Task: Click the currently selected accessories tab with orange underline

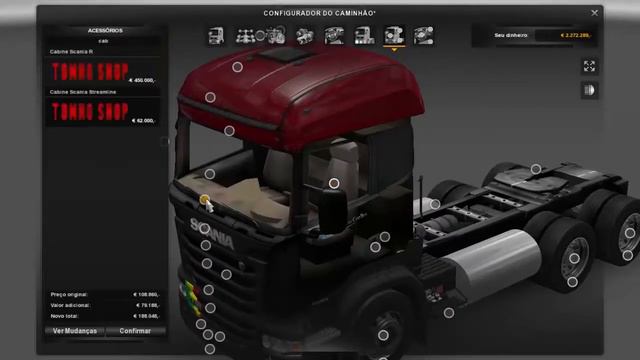Action: 394,36
